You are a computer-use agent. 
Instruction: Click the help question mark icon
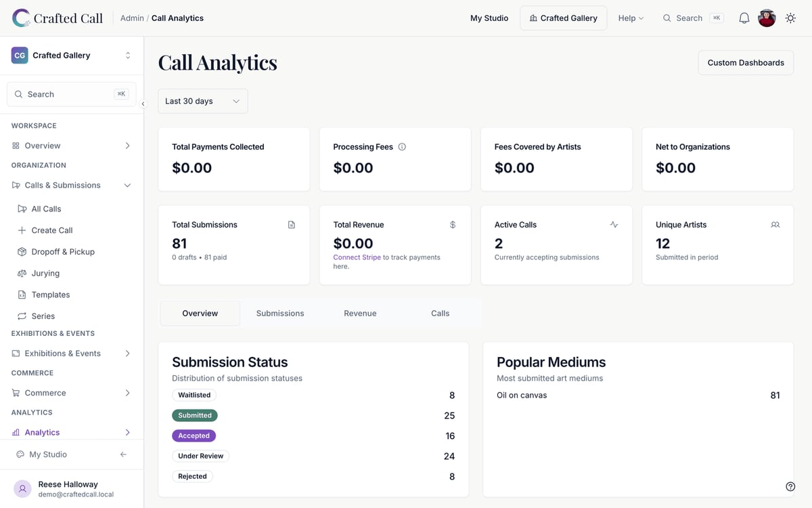click(x=790, y=486)
